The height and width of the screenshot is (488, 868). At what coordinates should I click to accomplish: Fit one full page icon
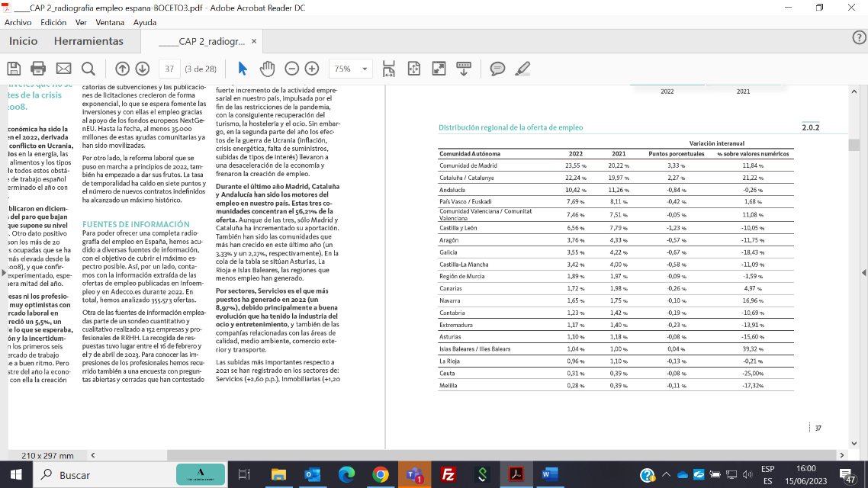[414, 69]
